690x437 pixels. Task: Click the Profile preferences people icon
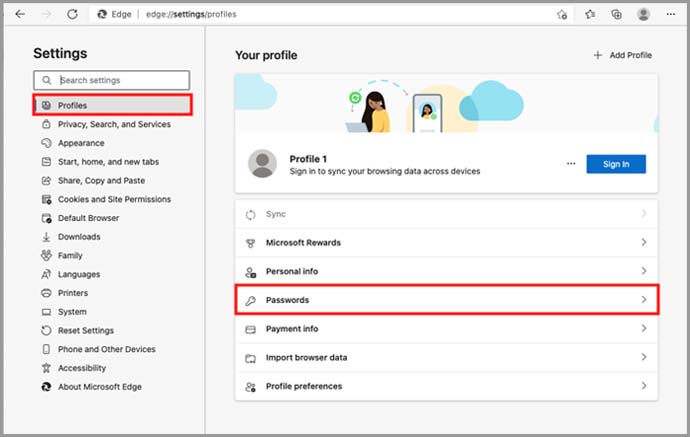[250, 387]
